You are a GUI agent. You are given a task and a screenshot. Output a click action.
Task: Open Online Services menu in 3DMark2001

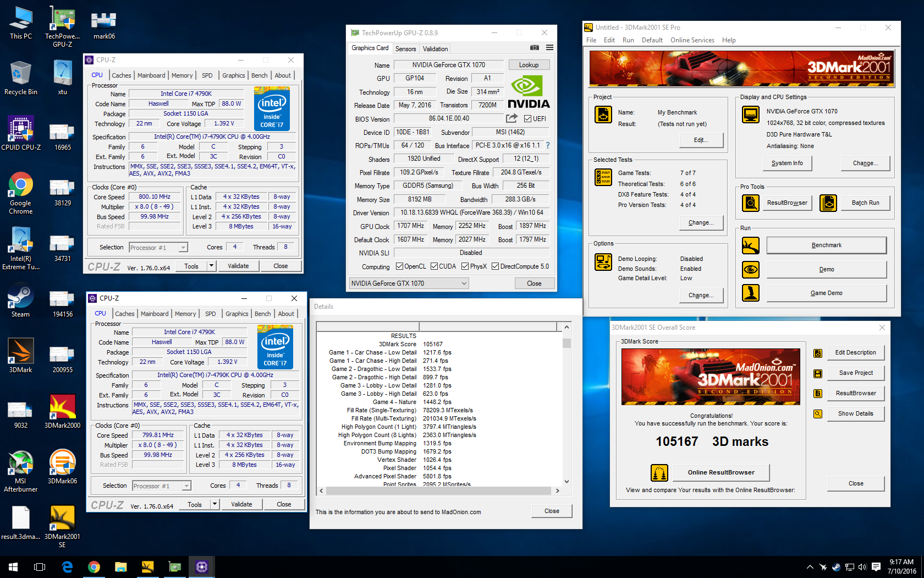click(x=692, y=40)
